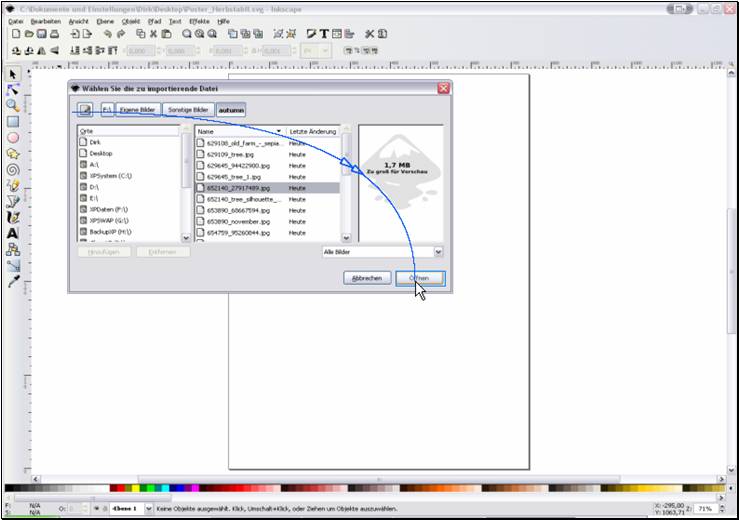739x520 pixels.
Task: Click the 'Eigene Bilder' path button
Action: coord(138,109)
